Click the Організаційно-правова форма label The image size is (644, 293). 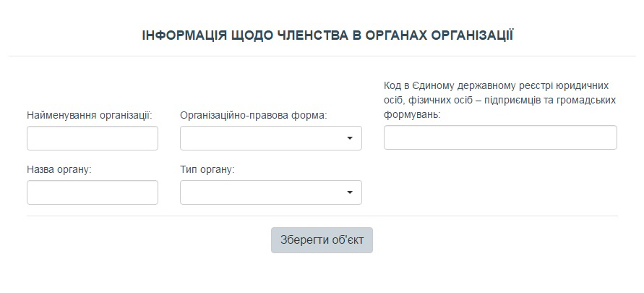pyautogui.click(x=254, y=116)
